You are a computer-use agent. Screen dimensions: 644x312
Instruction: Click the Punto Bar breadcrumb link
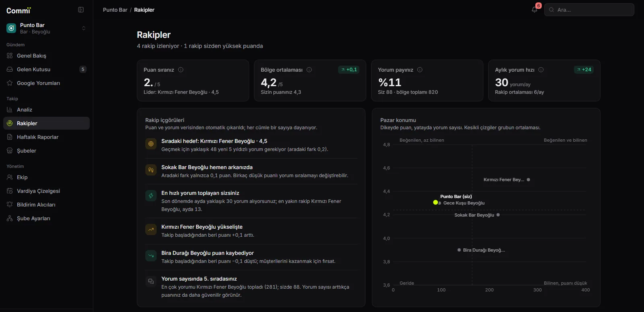[x=115, y=10]
